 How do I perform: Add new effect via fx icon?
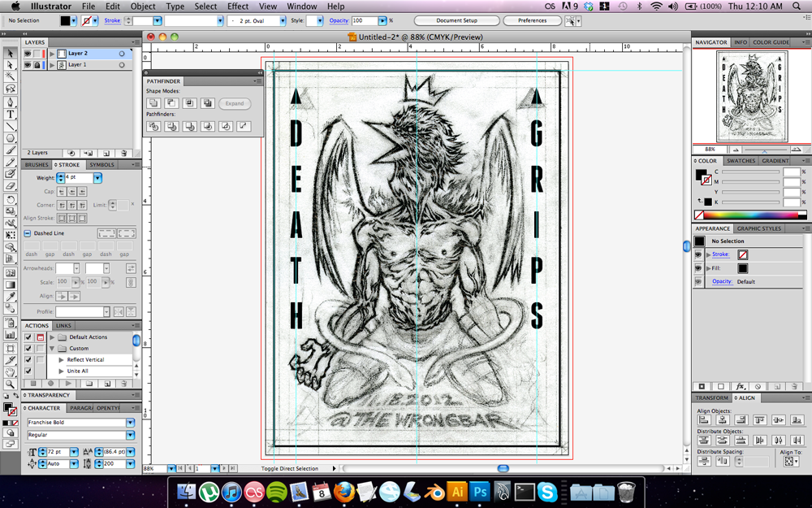[741, 386]
